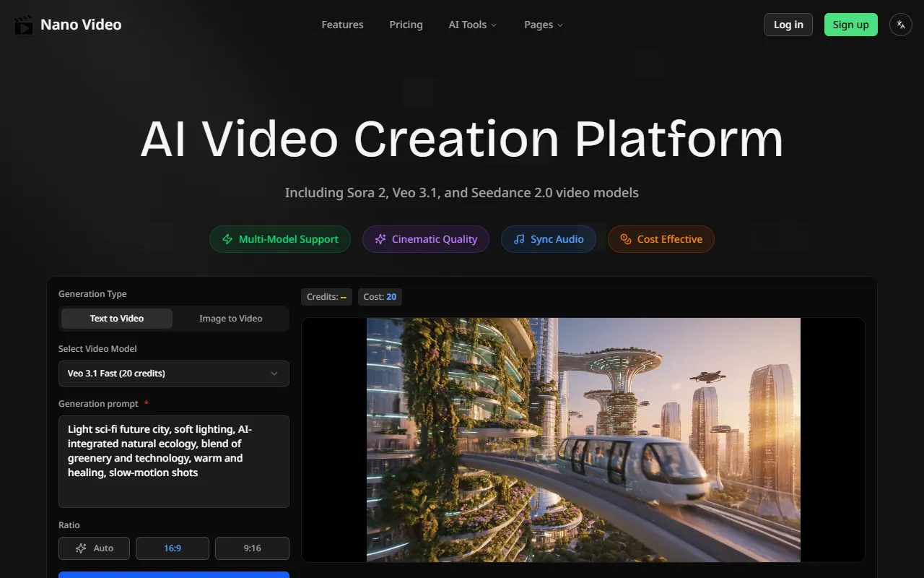Switch to Image to Video generation type
This screenshot has width=924, height=578.
pos(230,319)
